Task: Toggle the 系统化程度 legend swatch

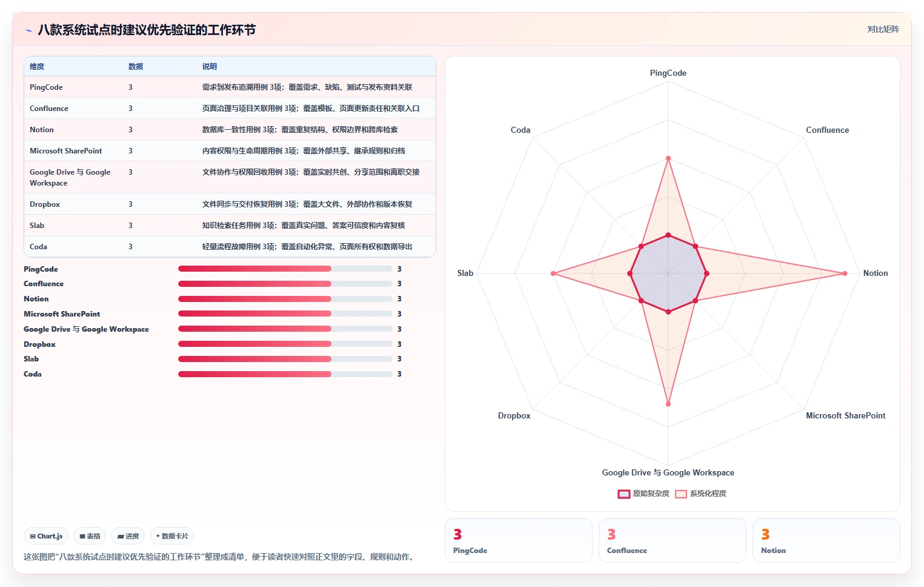Action: [x=681, y=494]
